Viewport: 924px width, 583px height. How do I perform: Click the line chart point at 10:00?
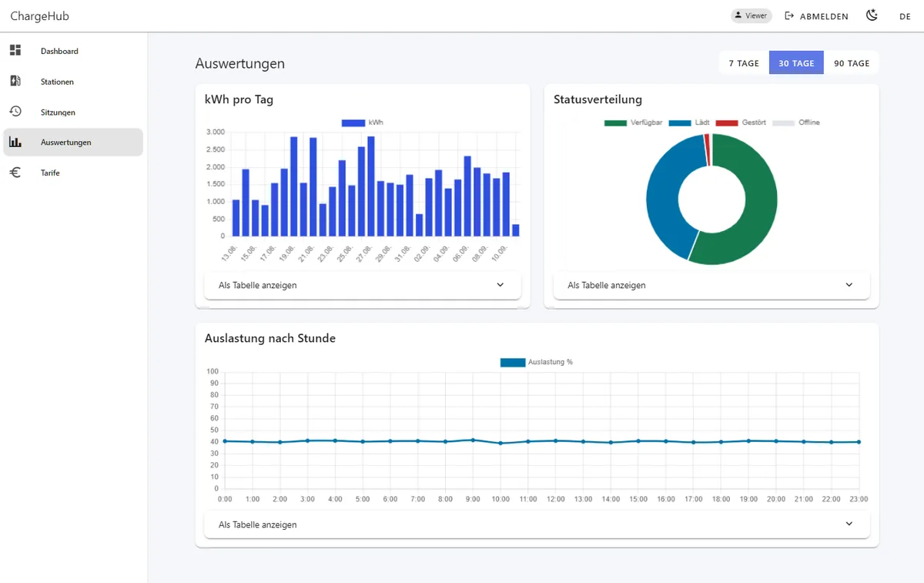pos(500,443)
